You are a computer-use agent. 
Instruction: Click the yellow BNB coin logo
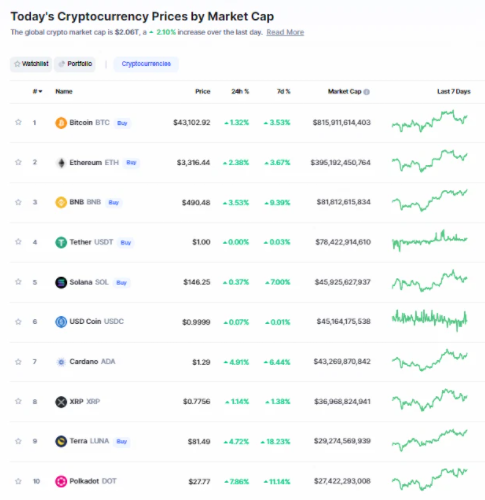61,202
